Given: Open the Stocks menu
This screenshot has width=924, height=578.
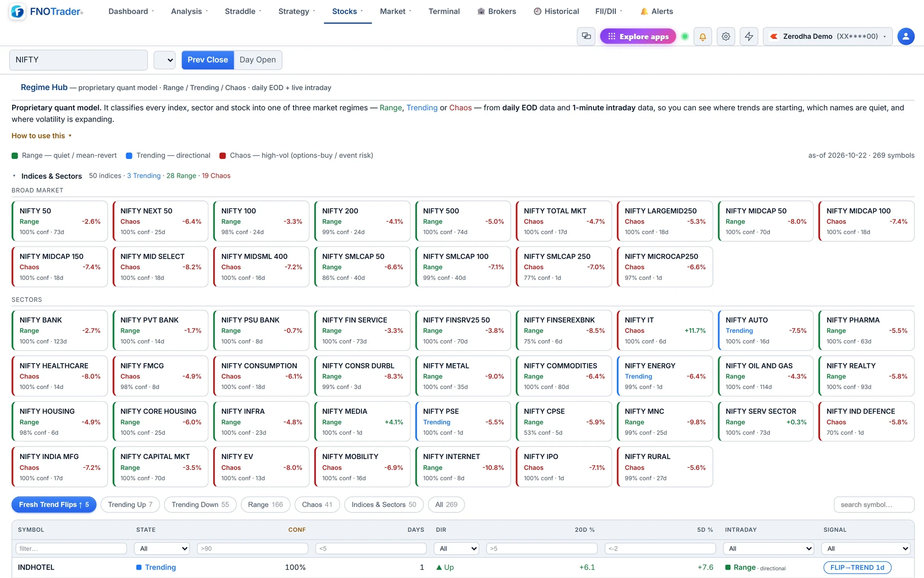Looking at the screenshot, I should [x=347, y=12].
